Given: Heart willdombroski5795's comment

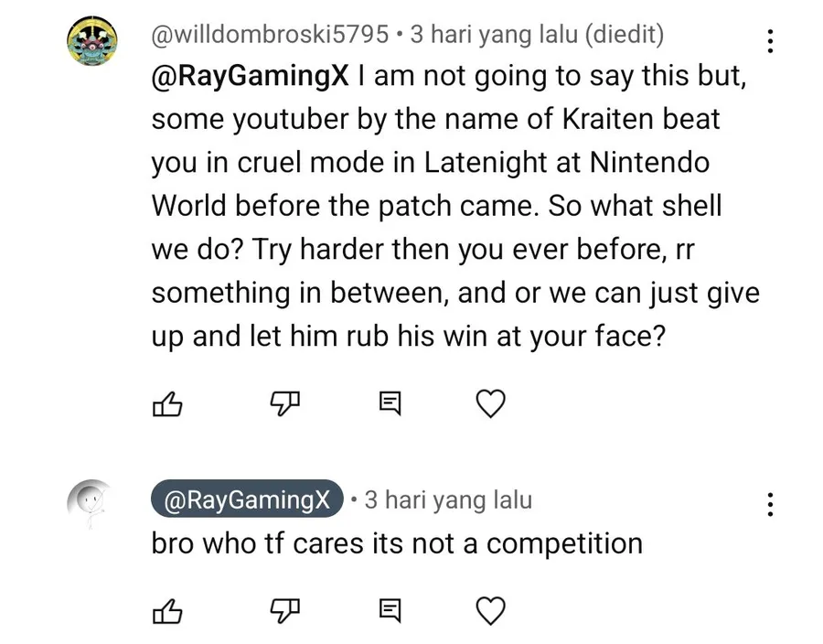Looking at the screenshot, I should [490, 403].
